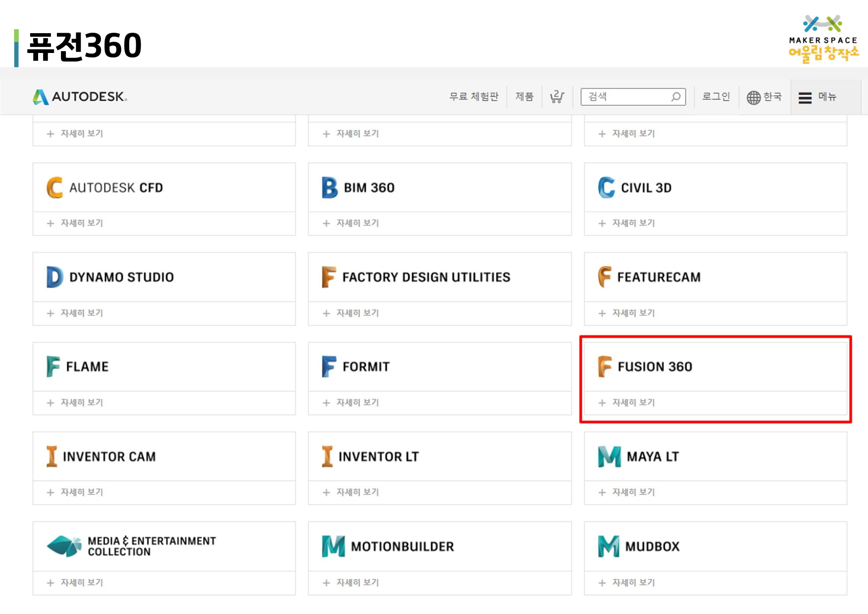Image resolution: width=868 pixels, height=614 pixels.
Task: Click the Fusion 360 product icon
Action: (605, 366)
